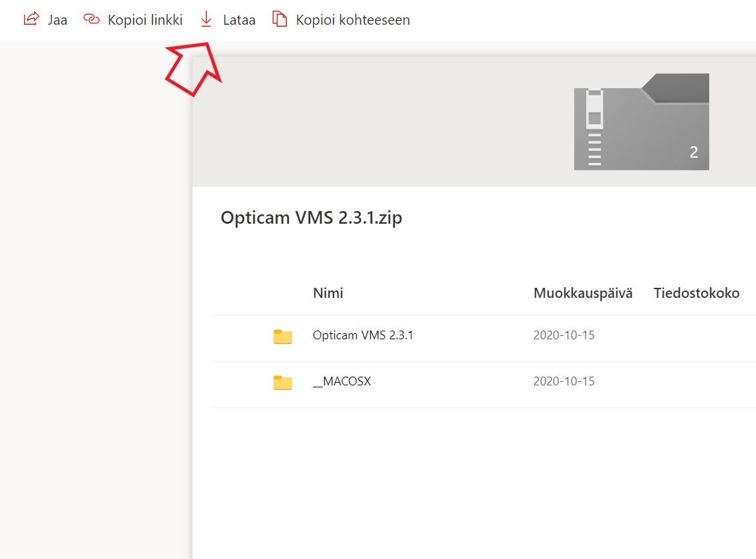Click the folder icon beside Opticam VMS 2.3.1
Screen dimensions: 756x559
pyautogui.click(x=282, y=336)
